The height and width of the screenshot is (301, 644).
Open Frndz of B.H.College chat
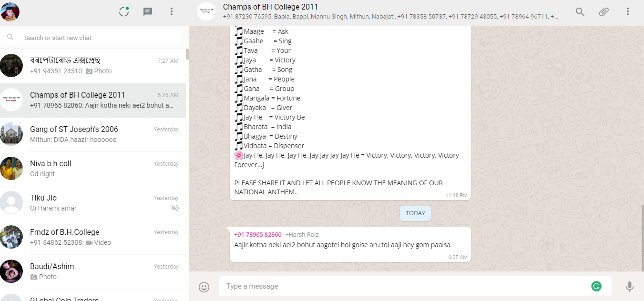click(93, 237)
